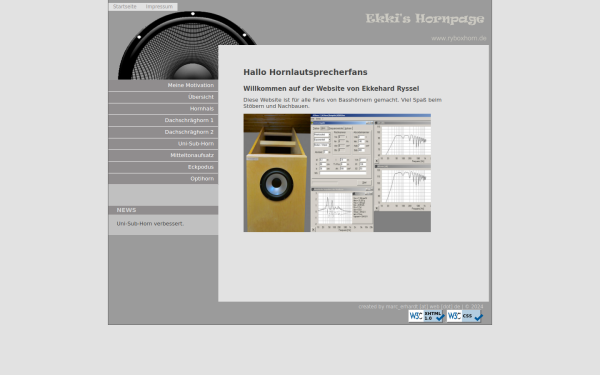Select Dachschräghorn 2 in sidebar
Screen dimensions: 600x375
click(163, 132)
